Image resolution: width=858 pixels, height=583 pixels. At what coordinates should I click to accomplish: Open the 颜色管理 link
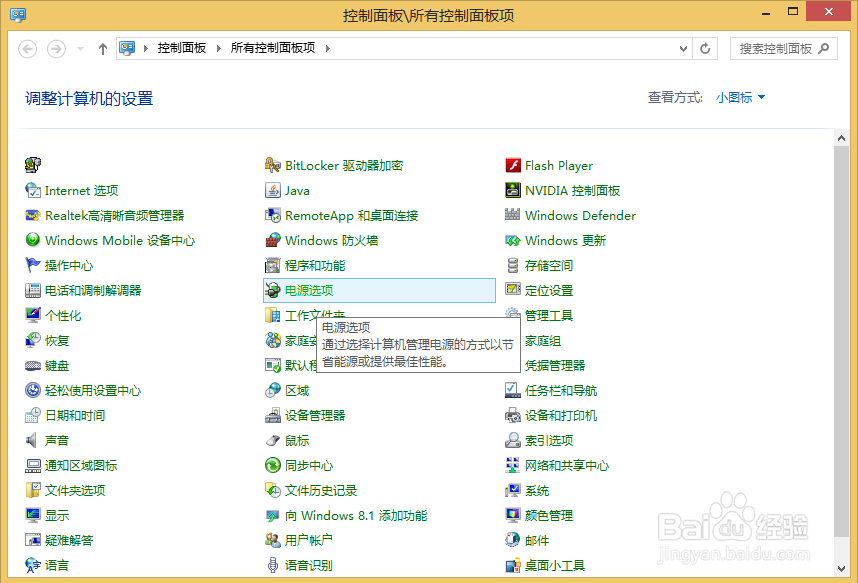click(x=549, y=516)
